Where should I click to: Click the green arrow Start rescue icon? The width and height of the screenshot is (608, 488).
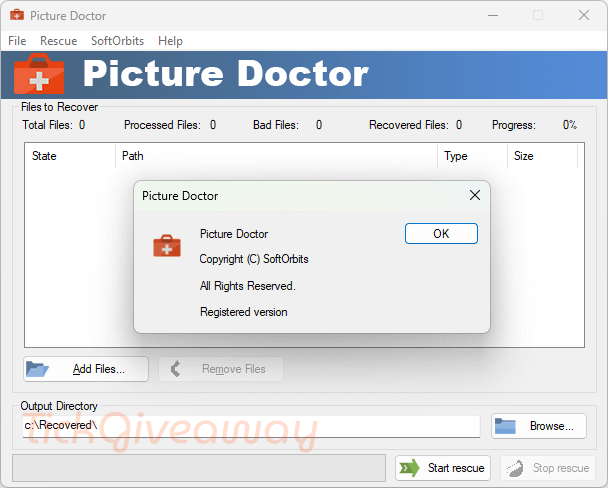coord(409,468)
